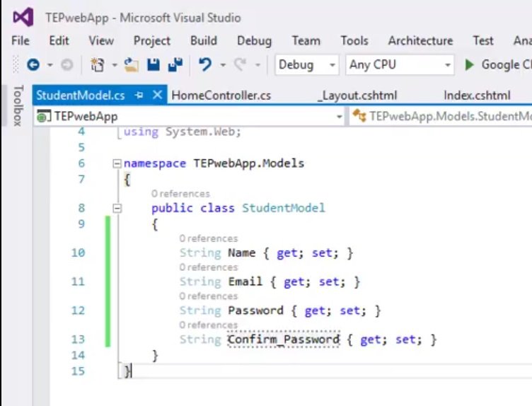
Task: Switch to the HomeController.cs tab
Action: click(x=221, y=95)
